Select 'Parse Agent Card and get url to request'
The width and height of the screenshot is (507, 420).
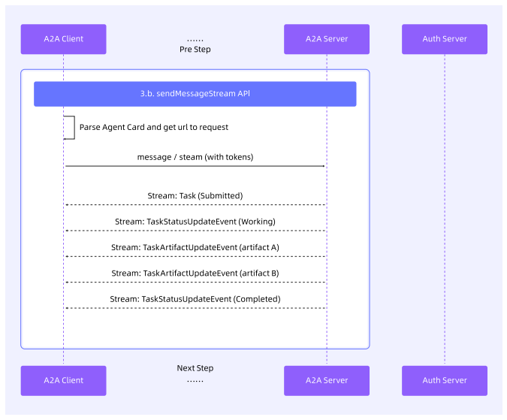154,127
